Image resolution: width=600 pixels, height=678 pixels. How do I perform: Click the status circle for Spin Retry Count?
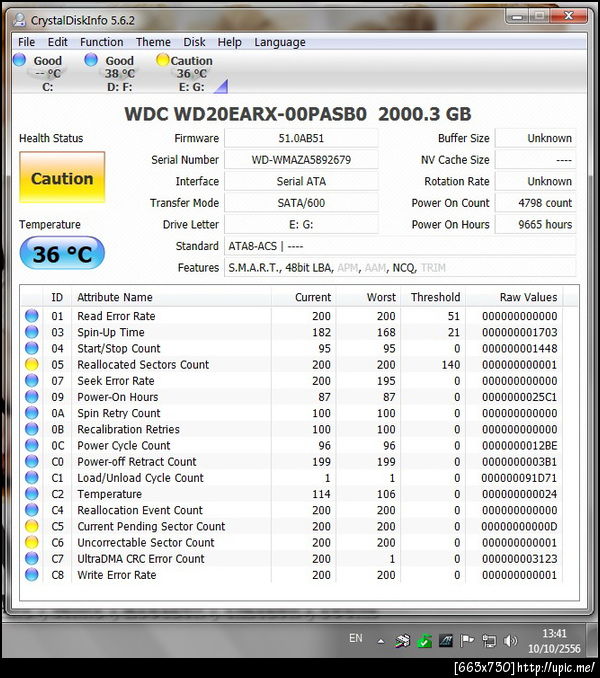click(x=32, y=413)
